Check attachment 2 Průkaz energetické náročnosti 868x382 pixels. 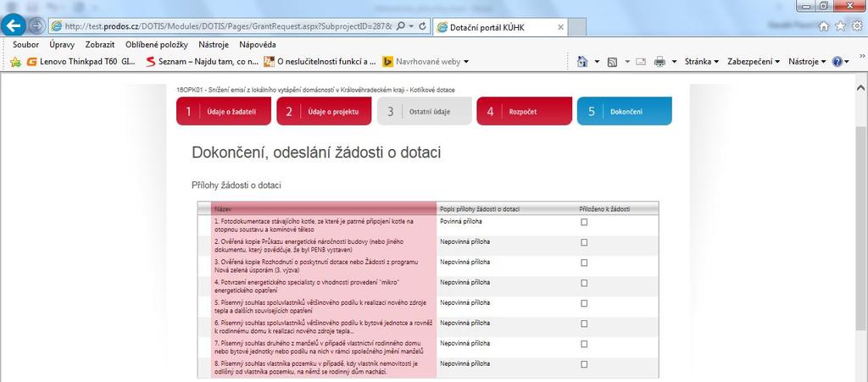(x=584, y=243)
